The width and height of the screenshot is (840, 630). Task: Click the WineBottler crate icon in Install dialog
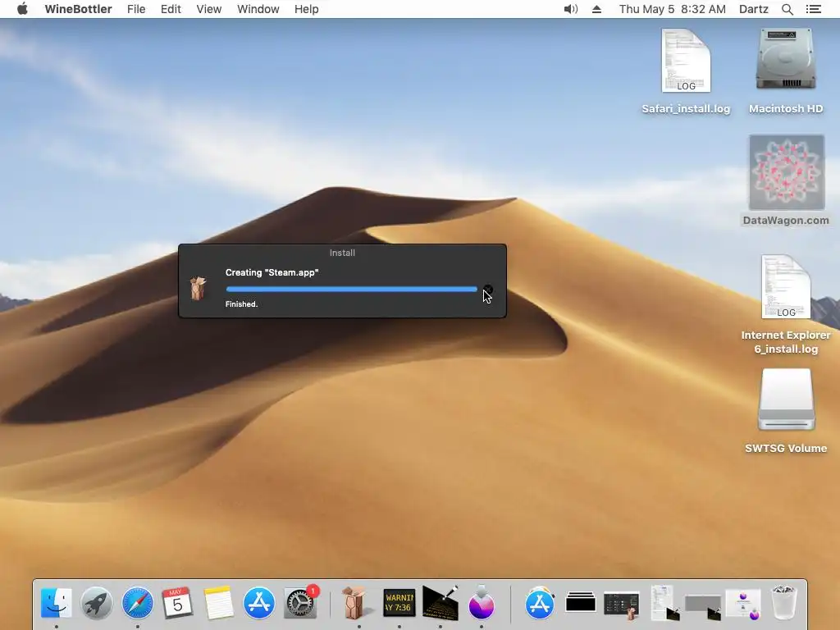(199, 288)
